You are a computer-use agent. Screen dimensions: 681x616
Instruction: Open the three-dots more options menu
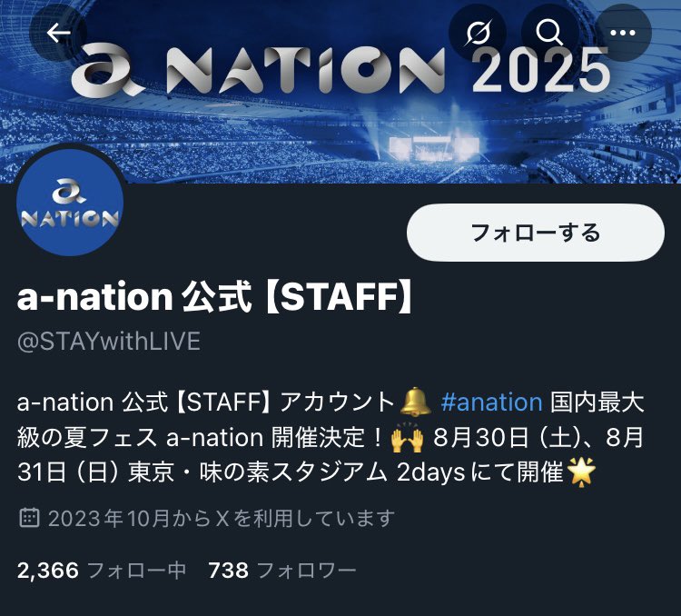click(x=622, y=33)
